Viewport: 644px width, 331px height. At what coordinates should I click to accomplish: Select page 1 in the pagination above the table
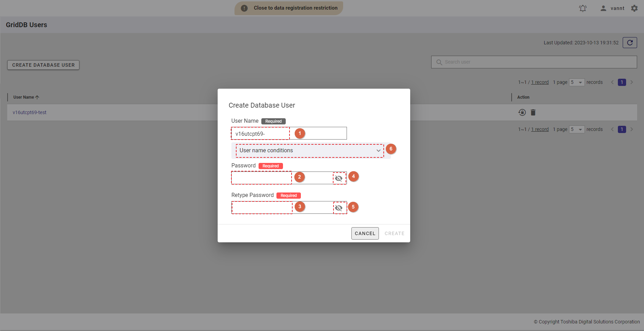pos(622,82)
